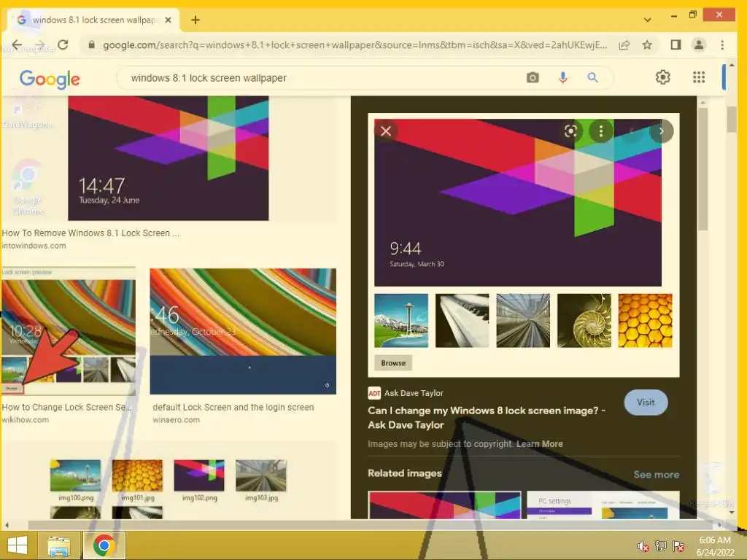Open tab search chevron in title bar
747x560 pixels.
click(x=648, y=20)
